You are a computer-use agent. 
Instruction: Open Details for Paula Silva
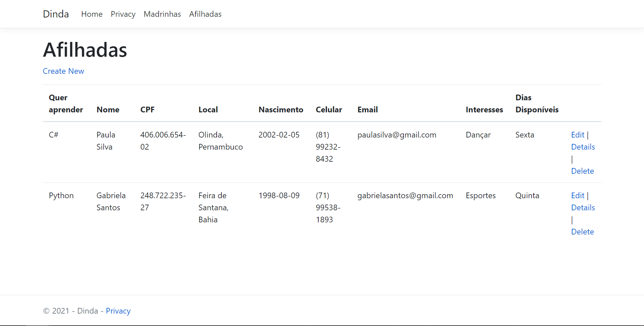point(583,147)
